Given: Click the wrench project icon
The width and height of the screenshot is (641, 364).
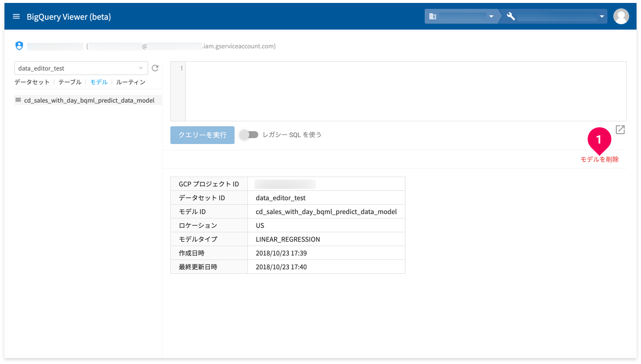Looking at the screenshot, I should 511,17.
